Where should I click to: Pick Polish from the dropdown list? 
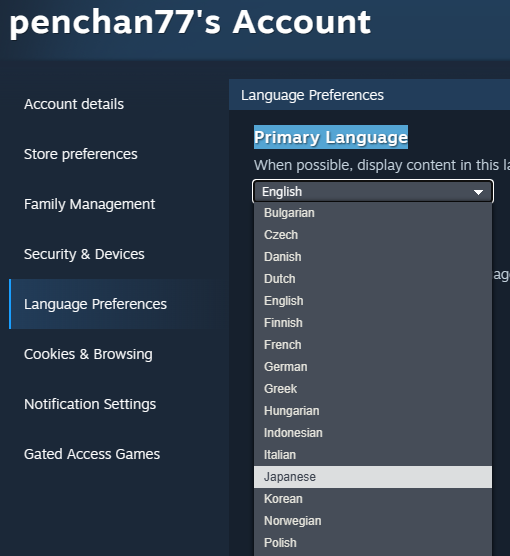point(373,543)
